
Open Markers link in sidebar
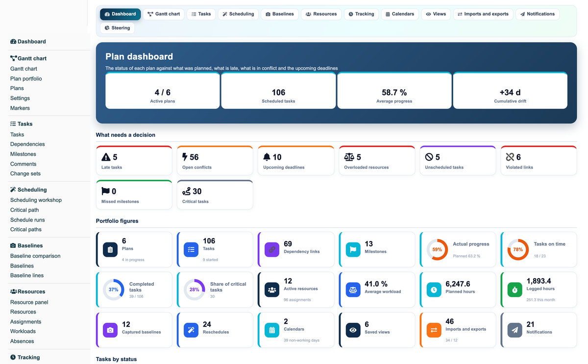point(20,108)
